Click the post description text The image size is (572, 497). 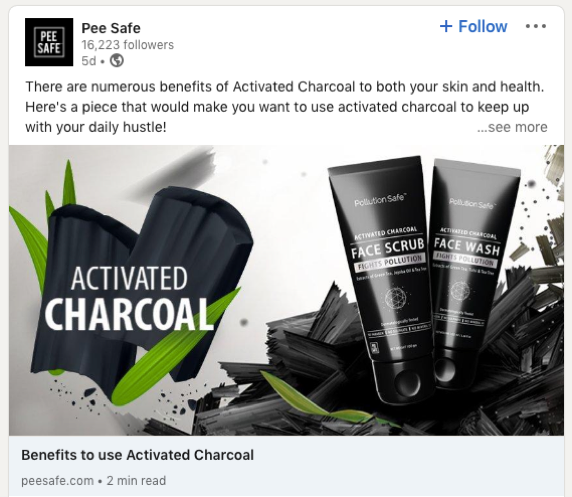click(x=285, y=107)
